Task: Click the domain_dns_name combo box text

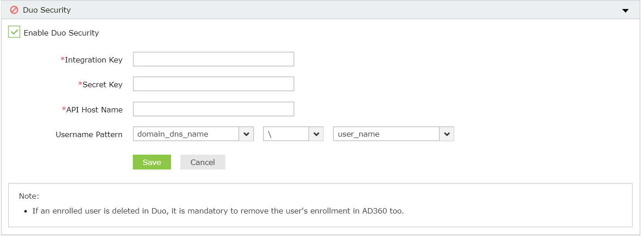Action: [x=186, y=134]
